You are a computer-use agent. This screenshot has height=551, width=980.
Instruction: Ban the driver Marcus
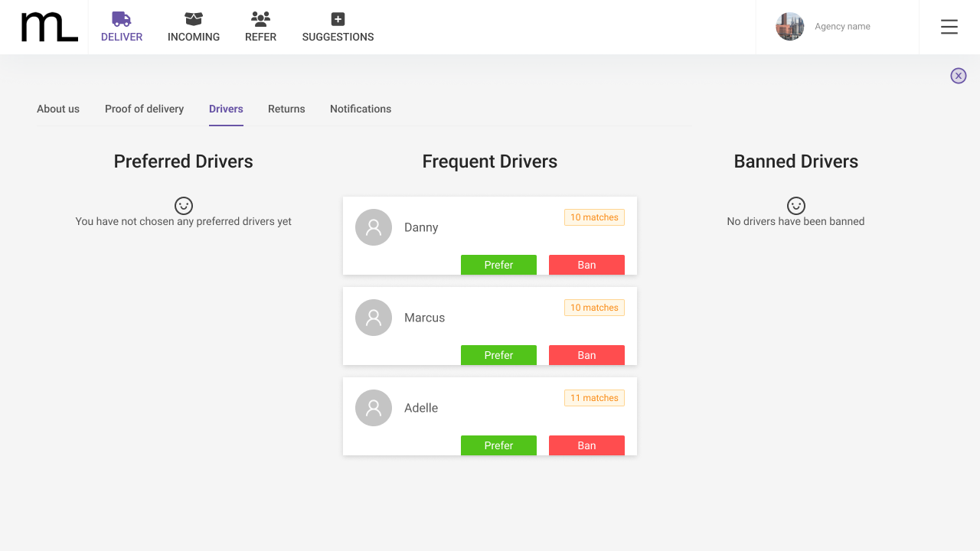(x=586, y=354)
